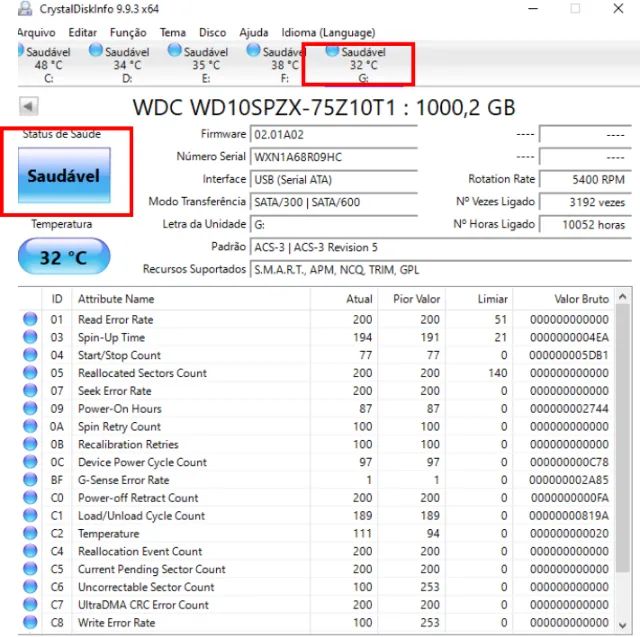This screenshot has width=640, height=637.
Task: Click the 32 °C temperature button
Action: 64,257
